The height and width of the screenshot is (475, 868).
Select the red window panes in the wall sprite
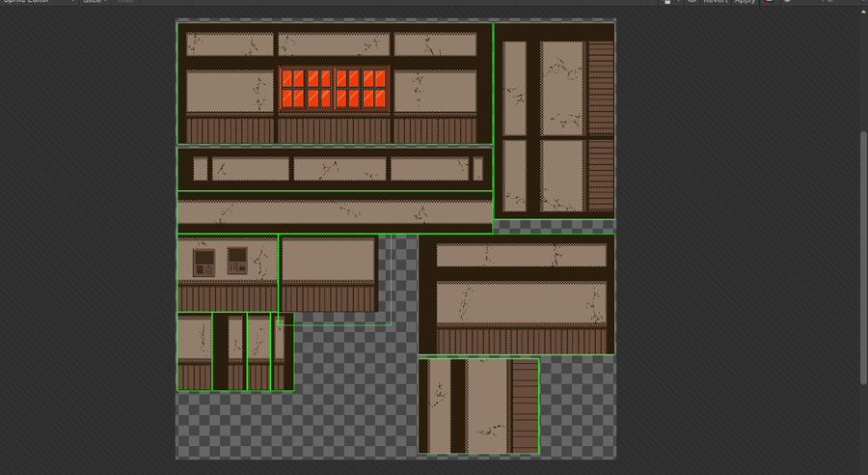(x=334, y=89)
